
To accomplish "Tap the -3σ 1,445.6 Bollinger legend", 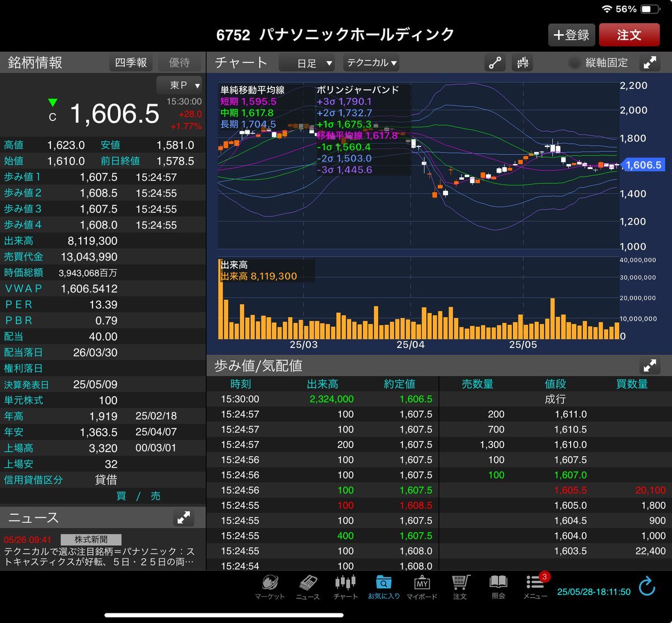I will pos(344,170).
